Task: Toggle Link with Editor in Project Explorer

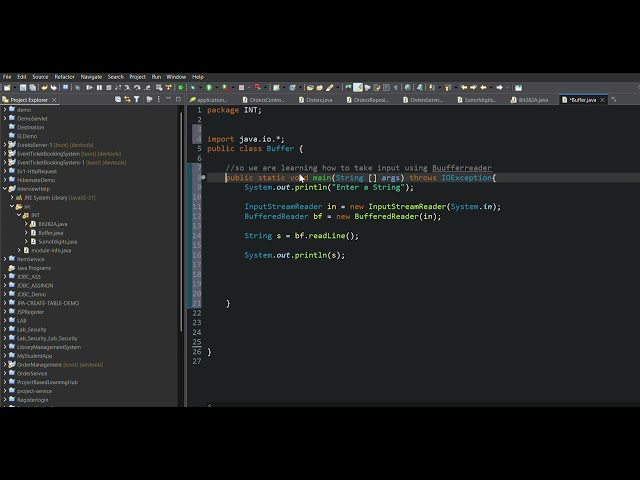Action: pos(127,99)
